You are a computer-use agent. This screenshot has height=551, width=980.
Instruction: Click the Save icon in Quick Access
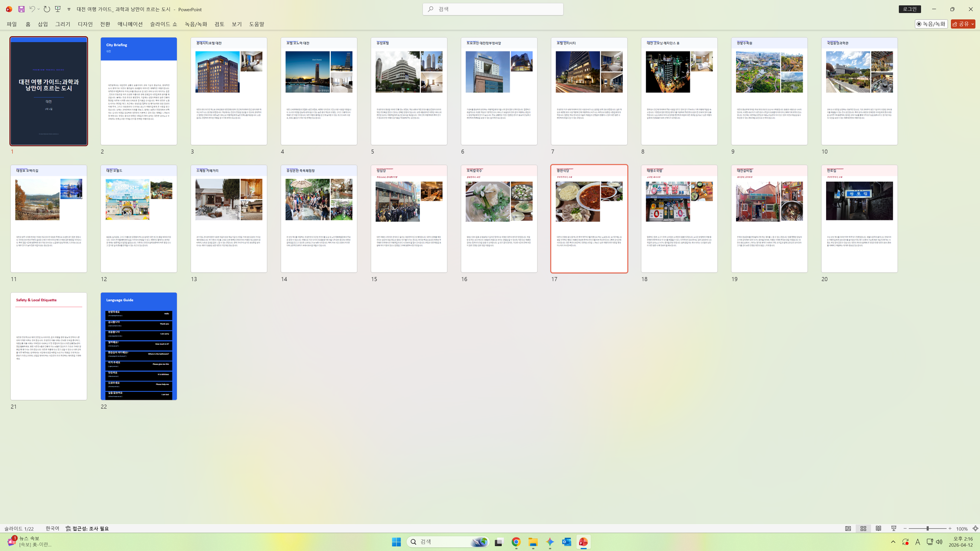pyautogui.click(x=21, y=9)
